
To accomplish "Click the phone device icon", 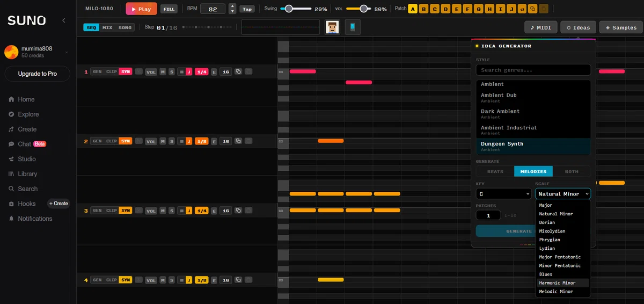I will coord(353,27).
